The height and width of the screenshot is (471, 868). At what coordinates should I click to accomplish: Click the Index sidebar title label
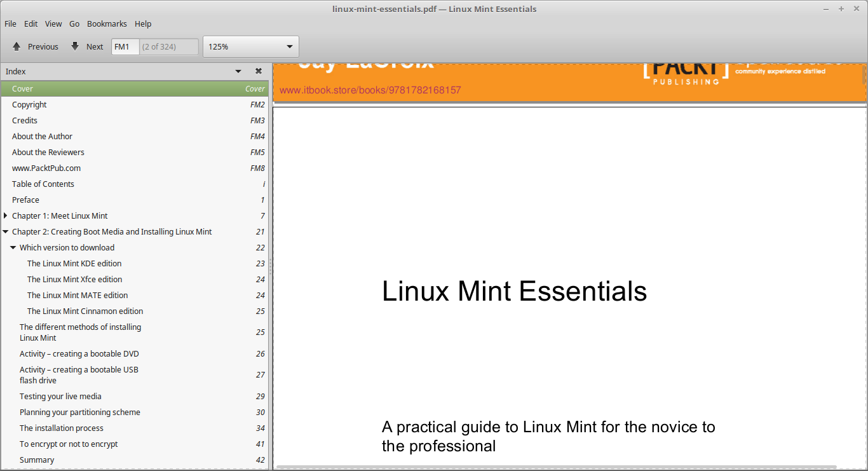(16, 71)
